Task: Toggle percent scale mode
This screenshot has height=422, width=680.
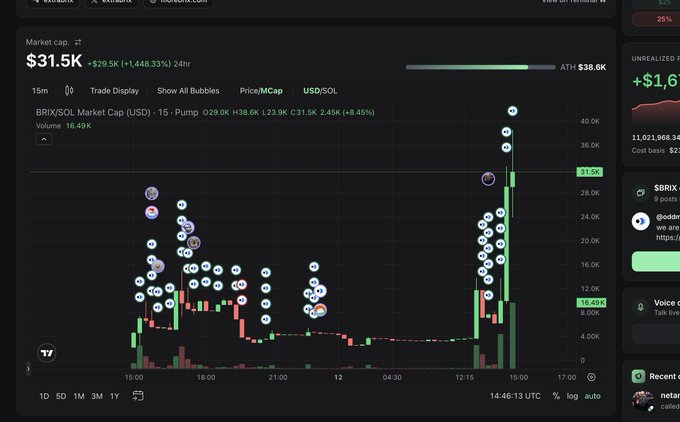Action: tap(556, 396)
